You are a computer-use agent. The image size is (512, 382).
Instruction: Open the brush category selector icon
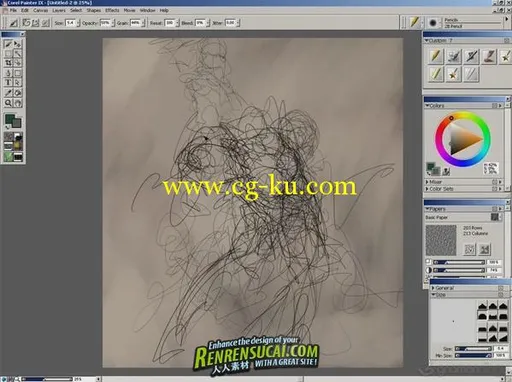pos(414,22)
